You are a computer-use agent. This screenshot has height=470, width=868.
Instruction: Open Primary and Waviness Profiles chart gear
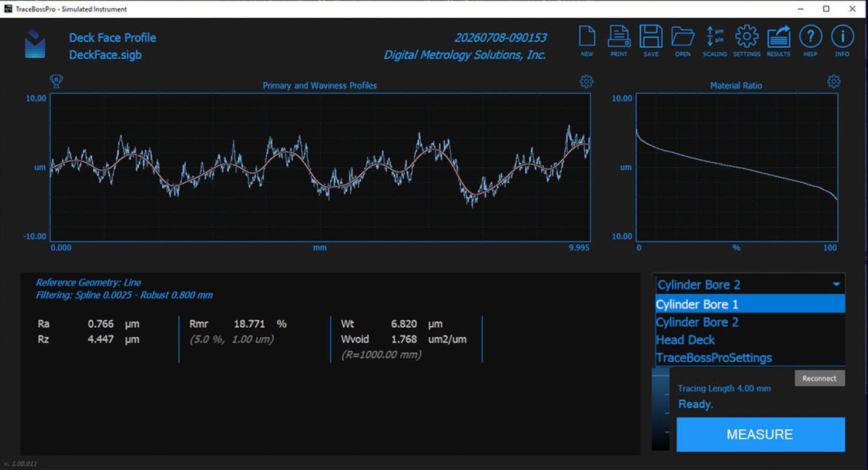[586, 81]
